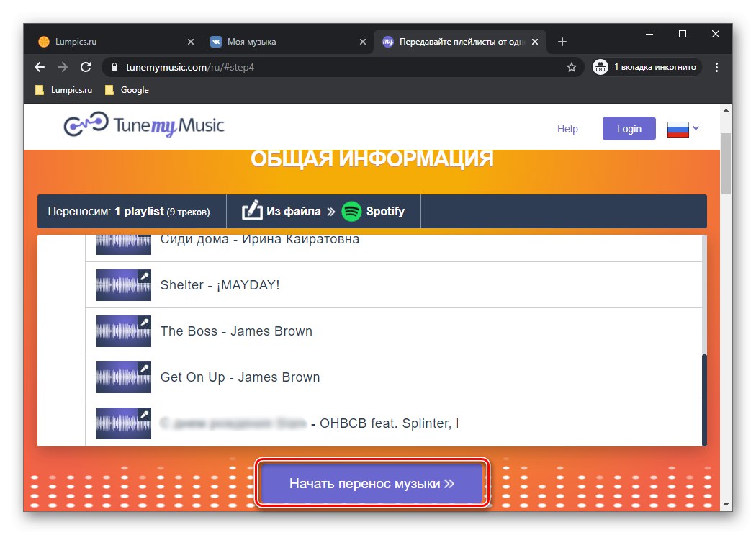Click the reload page icon
The width and height of the screenshot is (756, 535).
click(86, 66)
